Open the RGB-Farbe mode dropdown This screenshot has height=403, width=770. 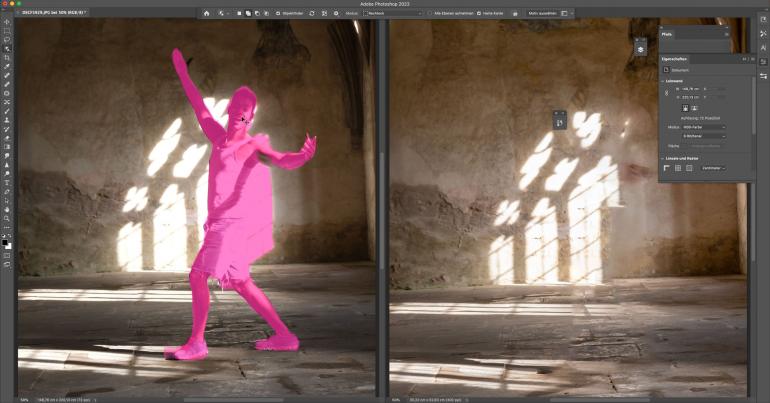click(704, 127)
